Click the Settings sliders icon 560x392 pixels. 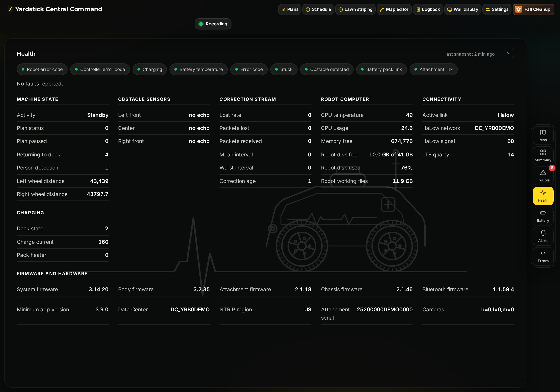(x=488, y=10)
